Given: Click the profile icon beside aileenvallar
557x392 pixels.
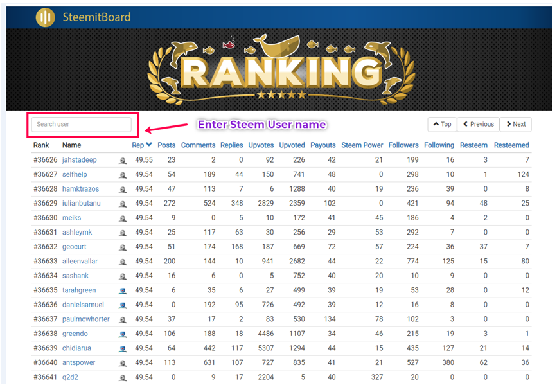Looking at the screenshot, I should pos(123,262).
